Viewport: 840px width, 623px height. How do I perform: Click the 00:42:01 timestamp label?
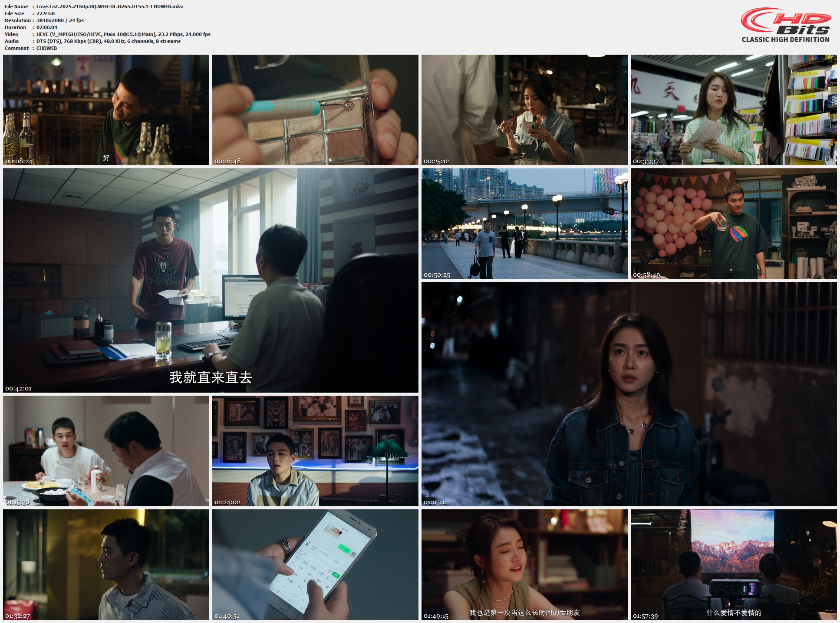point(18,388)
